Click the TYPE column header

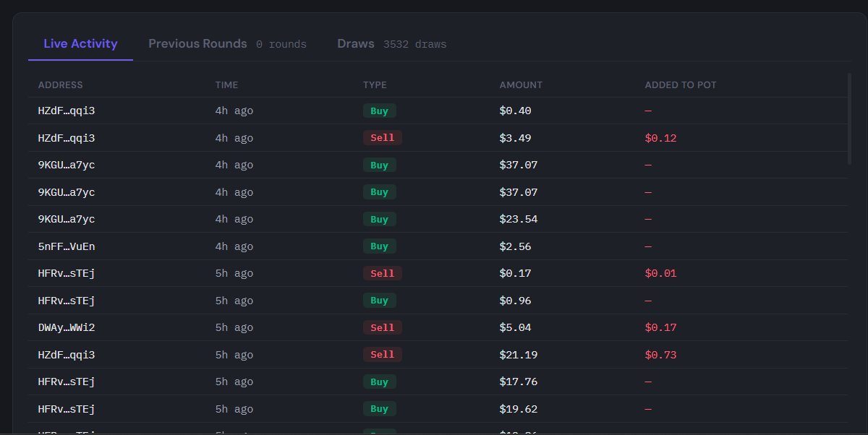coord(375,85)
